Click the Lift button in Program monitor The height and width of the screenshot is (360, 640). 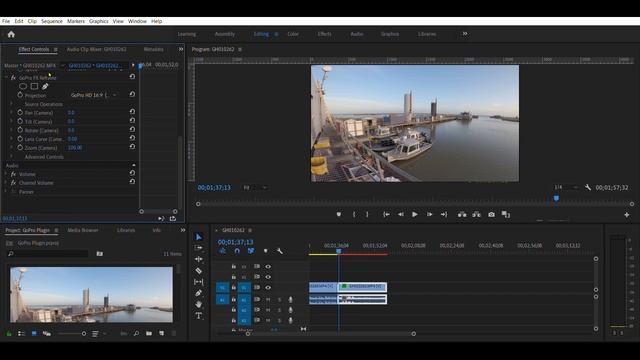462,215
